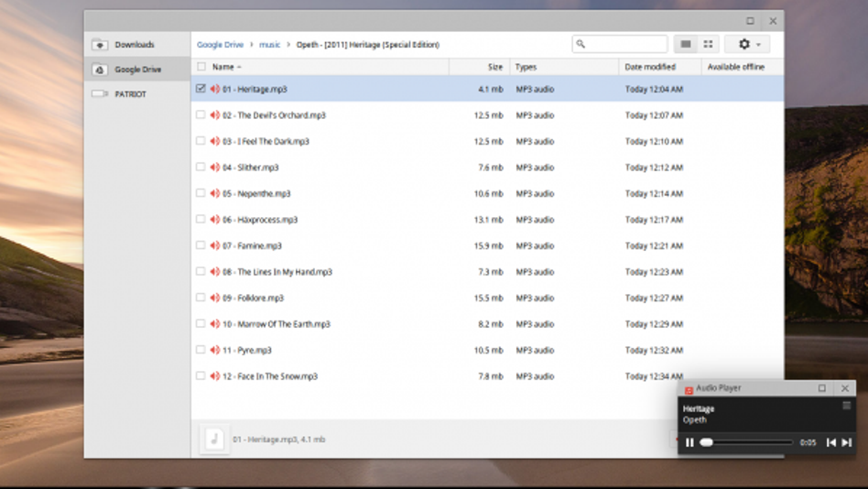Select file name 02 - The Devil's Orchard.mp3
This screenshot has height=489, width=868.
274,115
